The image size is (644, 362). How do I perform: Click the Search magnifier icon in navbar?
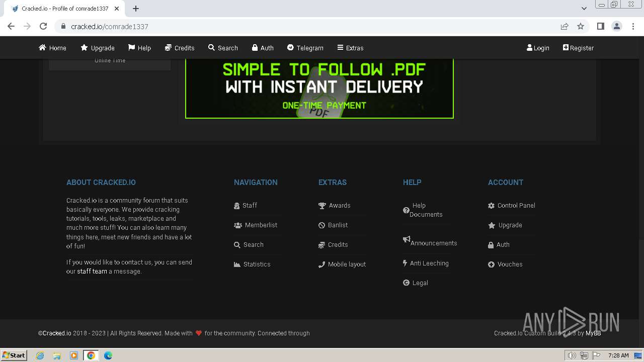point(211,48)
